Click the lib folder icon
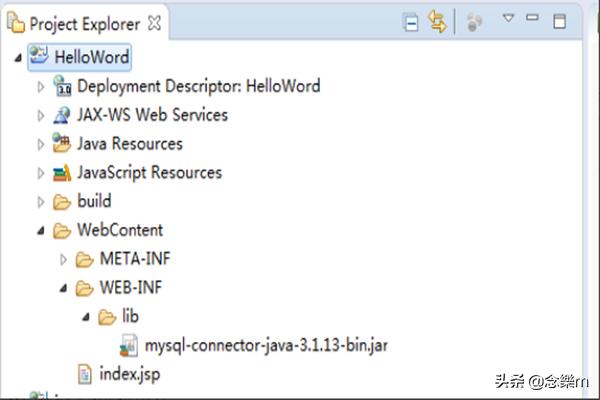Viewport: 600px width, 400px height. [x=107, y=317]
